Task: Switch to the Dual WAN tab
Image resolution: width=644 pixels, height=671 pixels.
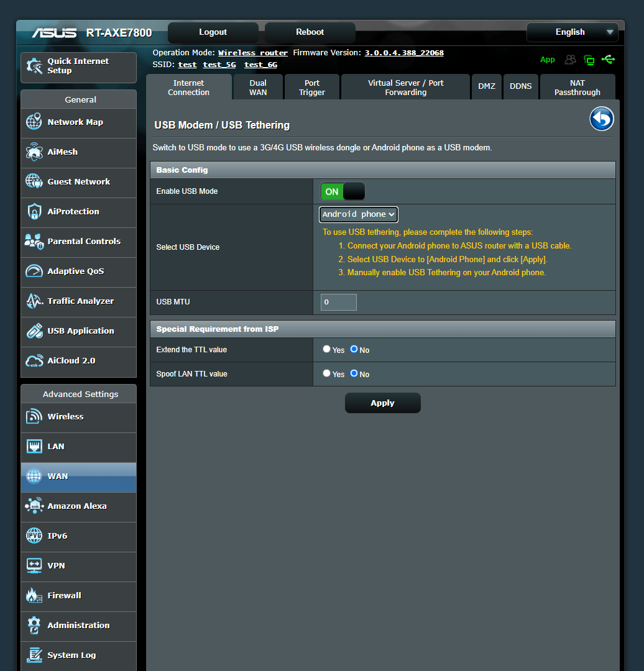Action: pyautogui.click(x=258, y=88)
